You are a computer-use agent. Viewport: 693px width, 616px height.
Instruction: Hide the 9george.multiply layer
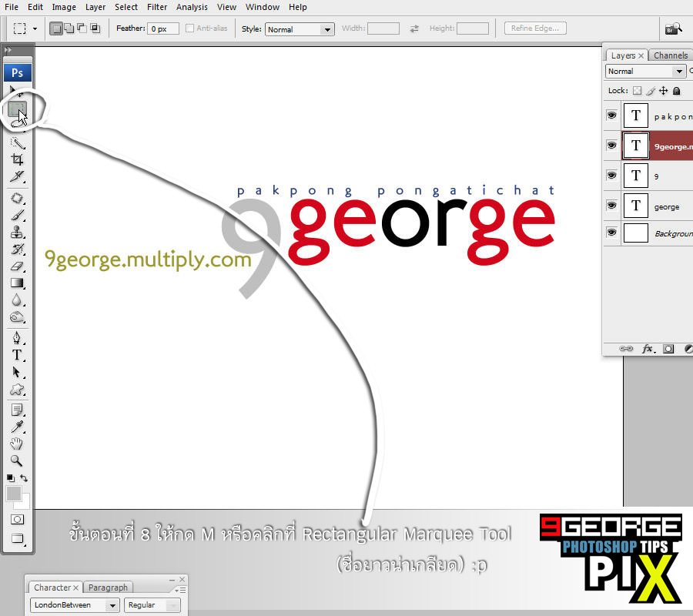(611, 146)
